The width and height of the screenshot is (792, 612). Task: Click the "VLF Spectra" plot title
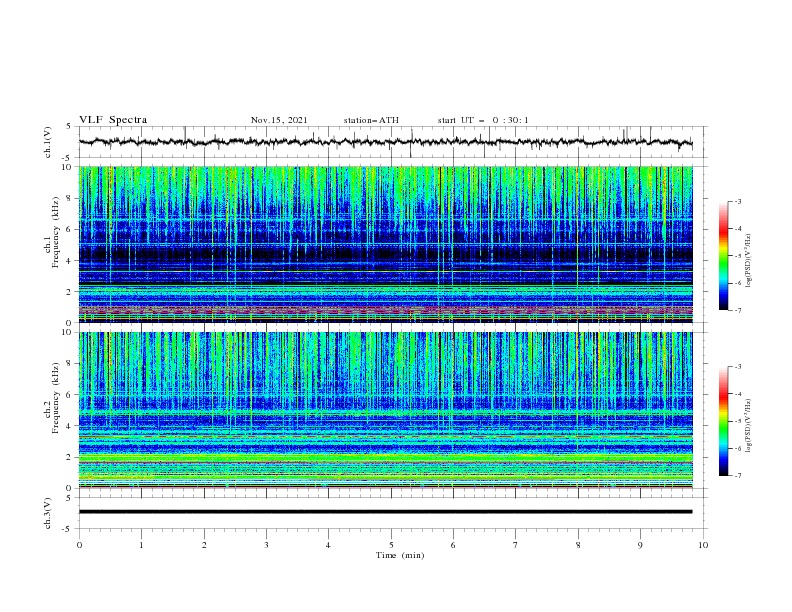[113, 120]
